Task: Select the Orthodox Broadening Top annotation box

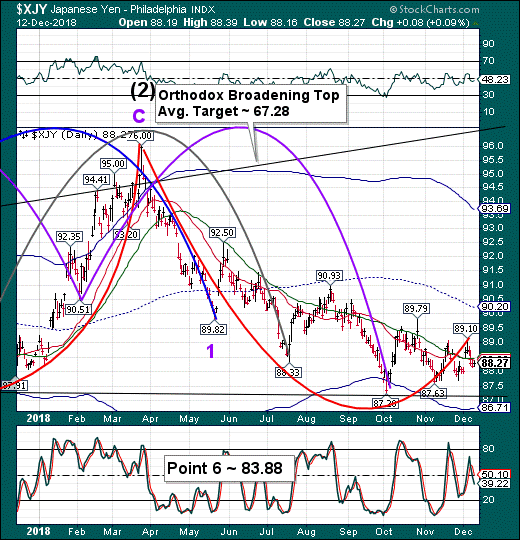Action: (x=251, y=103)
